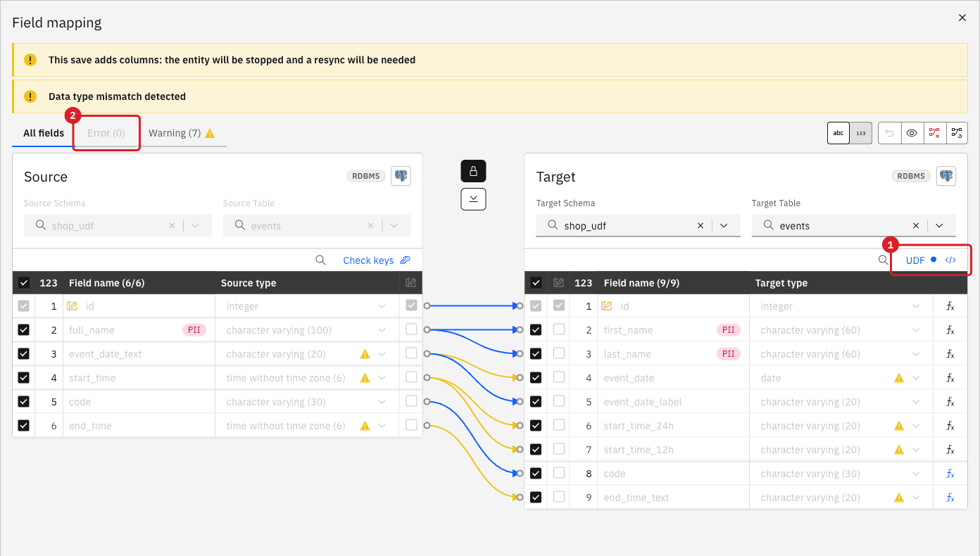
Task: Click the PostgreSQL icon in the Target panel
Action: click(x=946, y=176)
